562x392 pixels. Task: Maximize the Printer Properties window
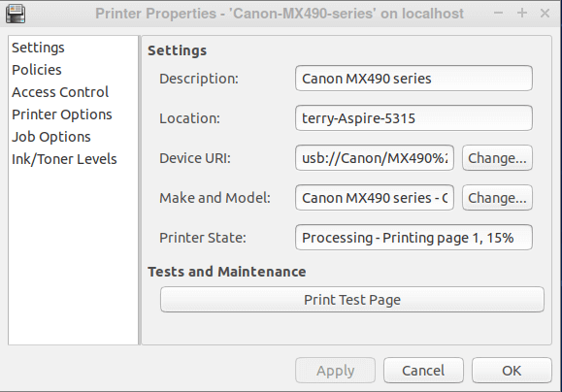click(522, 14)
